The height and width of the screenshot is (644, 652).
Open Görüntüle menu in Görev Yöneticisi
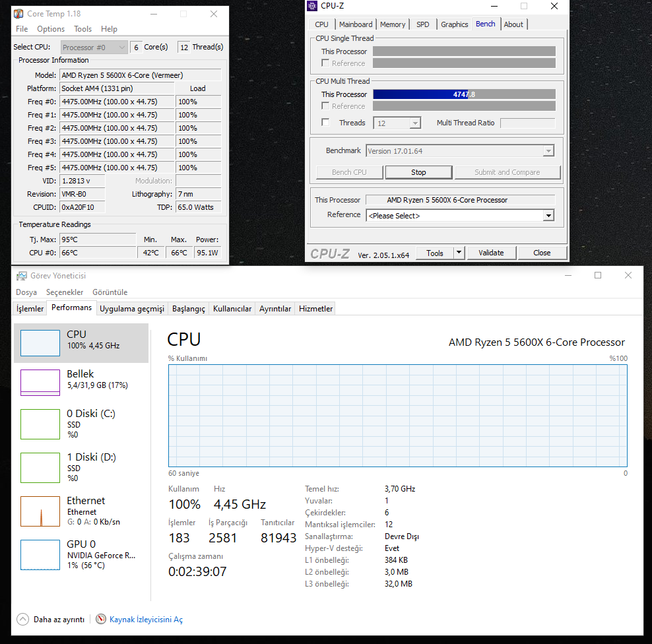click(x=110, y=292)
